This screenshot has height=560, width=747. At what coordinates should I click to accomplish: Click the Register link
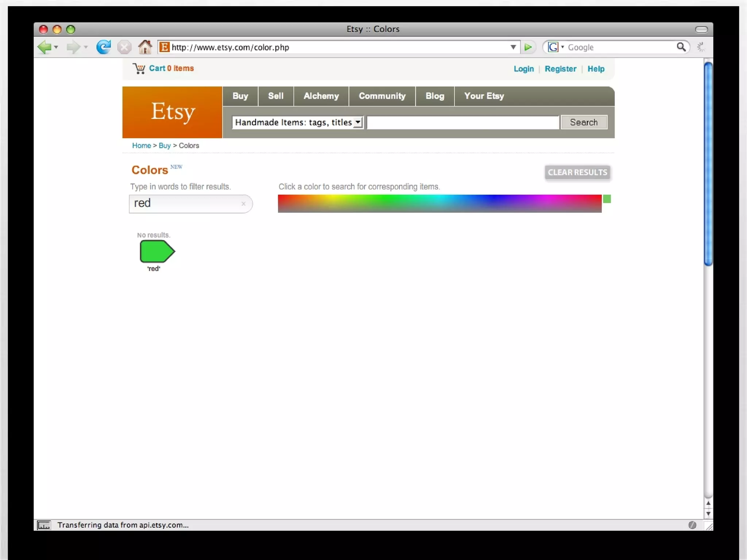pos(560,69)
